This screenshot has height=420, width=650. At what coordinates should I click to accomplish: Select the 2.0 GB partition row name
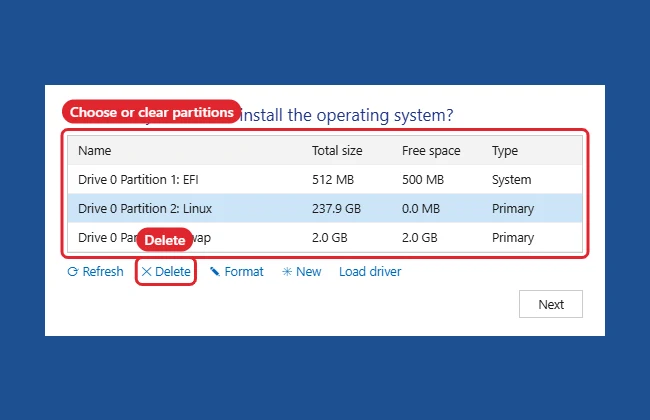click(x=144, y=238)
